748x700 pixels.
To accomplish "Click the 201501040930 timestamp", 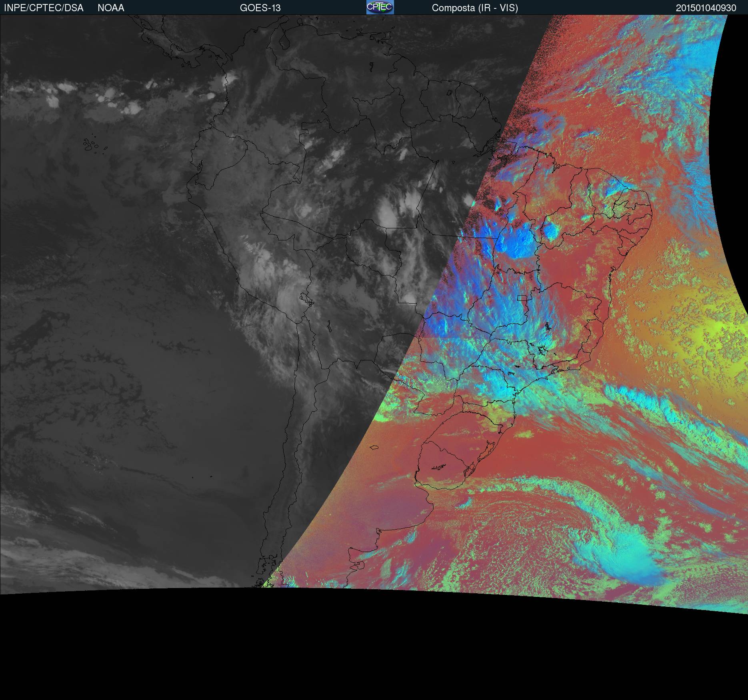I will tap(706, 8).
